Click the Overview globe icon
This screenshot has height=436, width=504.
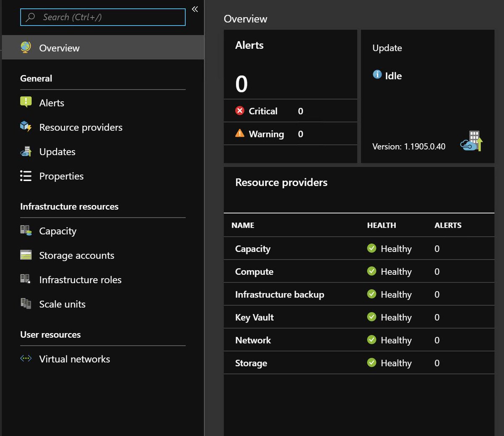[x=26, y=47]
